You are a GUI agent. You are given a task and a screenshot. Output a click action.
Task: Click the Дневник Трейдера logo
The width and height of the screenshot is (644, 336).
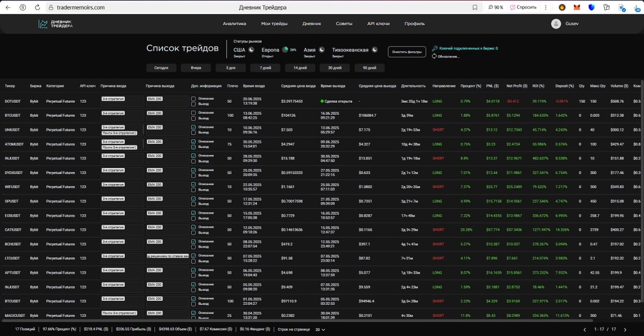(55, 24)
